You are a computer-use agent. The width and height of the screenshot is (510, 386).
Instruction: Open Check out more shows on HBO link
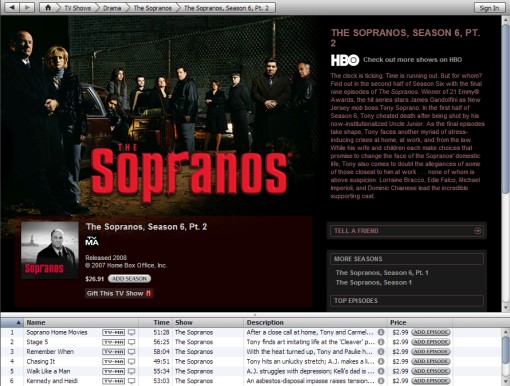click(412, 60)
